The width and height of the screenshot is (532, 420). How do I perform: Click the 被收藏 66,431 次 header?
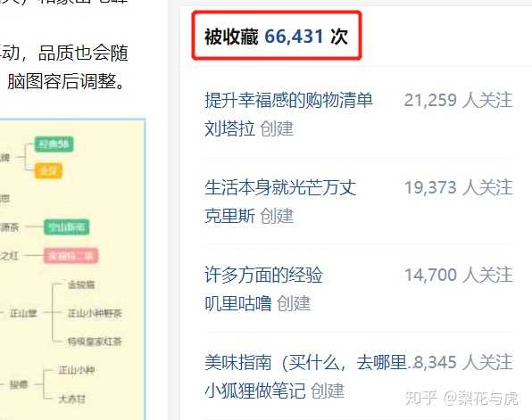click(277, 36)
